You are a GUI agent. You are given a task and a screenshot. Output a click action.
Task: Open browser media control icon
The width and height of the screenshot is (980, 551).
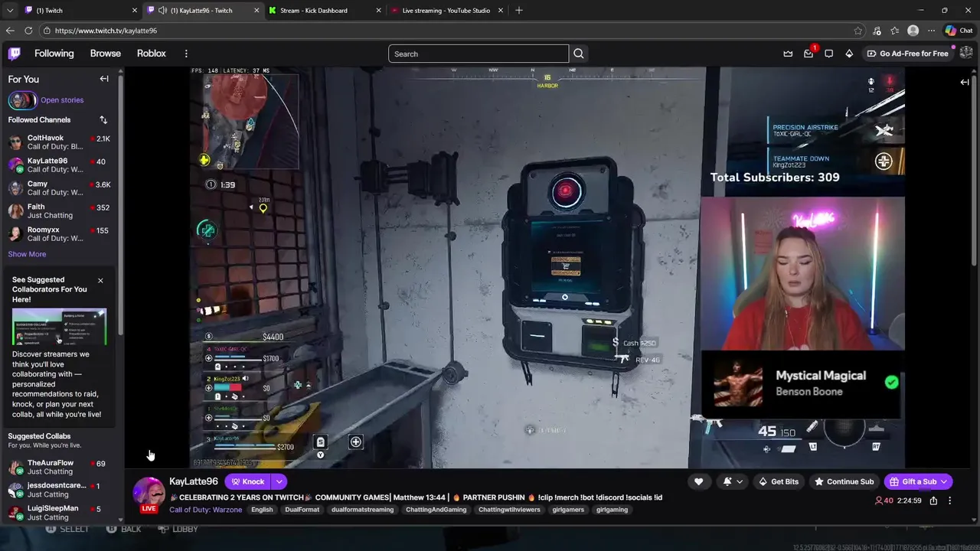[x=876, y=31]
